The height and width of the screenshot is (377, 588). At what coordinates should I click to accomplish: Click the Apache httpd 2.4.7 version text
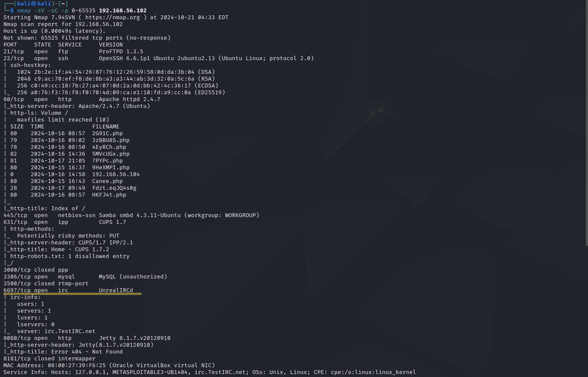point(130,99)
